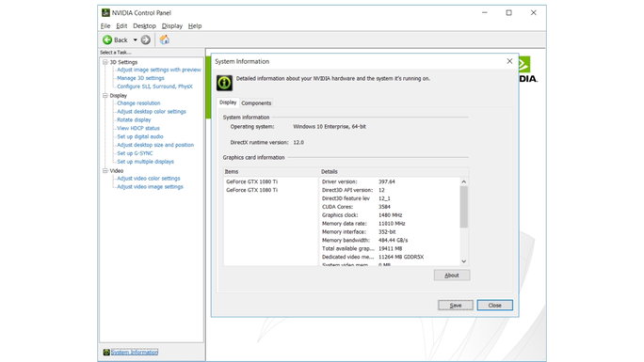Screen dimensions: 644x362
Task: Open Rotate display
Action: [x=134, y=119]
